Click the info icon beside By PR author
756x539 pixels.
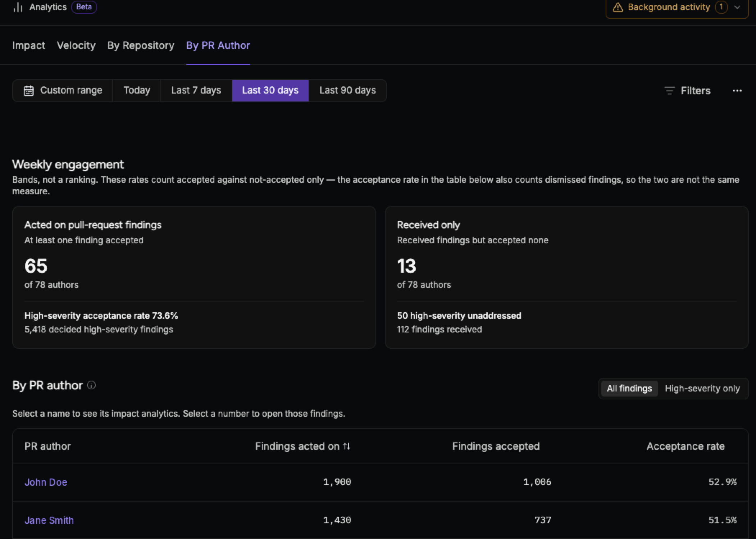(x=91, y=385)
